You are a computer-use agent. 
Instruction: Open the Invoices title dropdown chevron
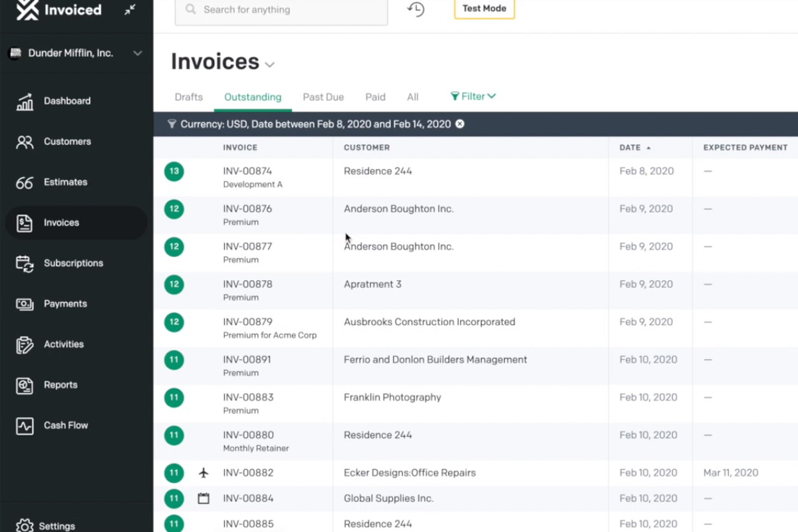click(269, 65)
